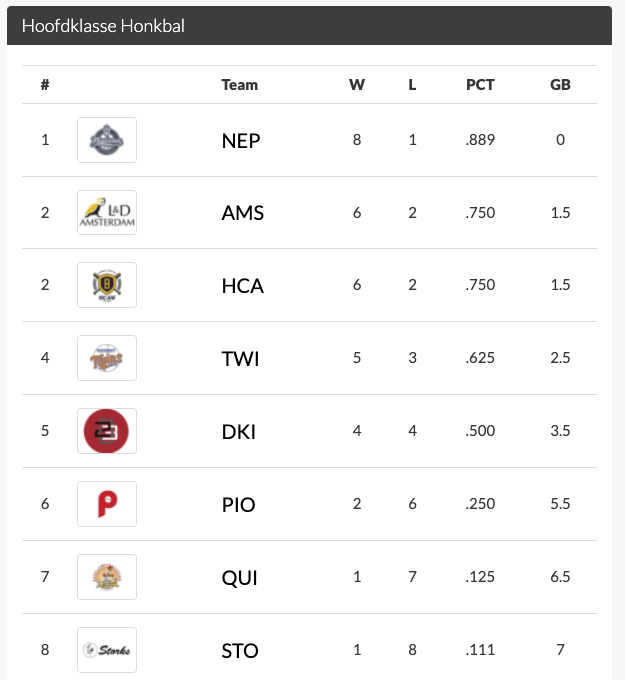The width and height of the screenshot is (625, 680).
Task: Click the Team column header
Action: coord(240,85)
